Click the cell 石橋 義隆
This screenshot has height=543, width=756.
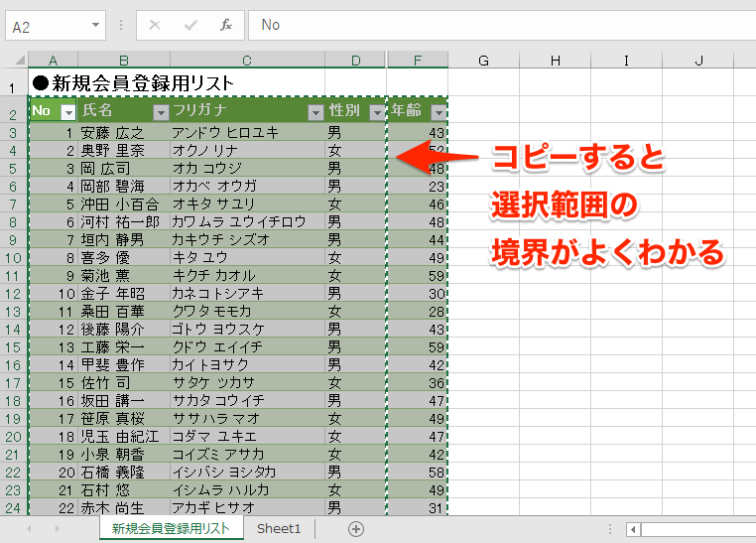tap(124, 472)
